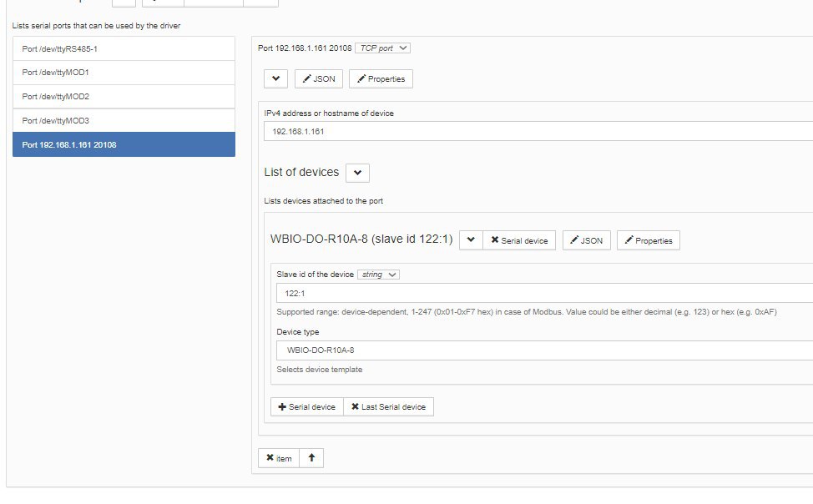Collapse the port section chevron button
The image size is (813, 504).
(x=275, y=78)
